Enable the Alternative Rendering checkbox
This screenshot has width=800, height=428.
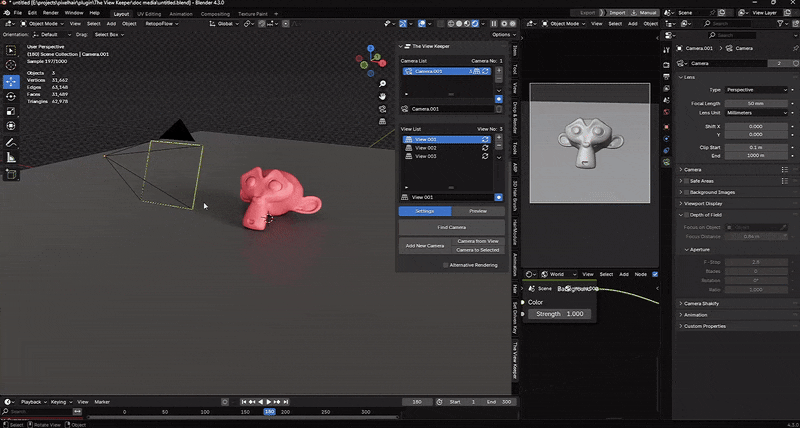pos(445,265)
